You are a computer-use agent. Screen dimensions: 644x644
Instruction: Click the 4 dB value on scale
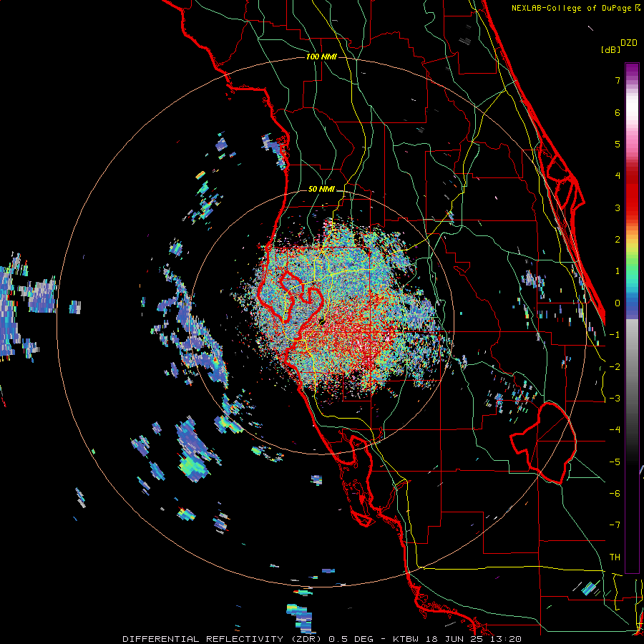[x=618, y=176]
